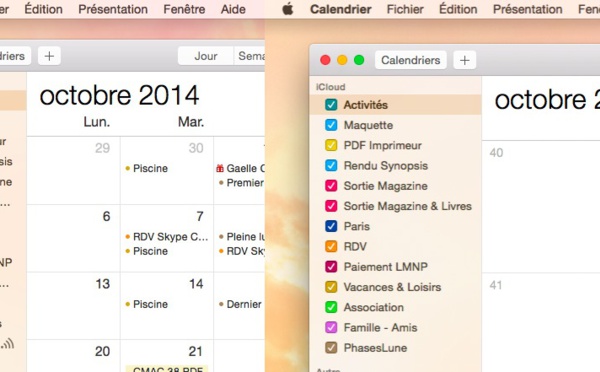Select the Premier event under Gaelle
This screenshot has height=372, width=600.
tap(241, 183)
